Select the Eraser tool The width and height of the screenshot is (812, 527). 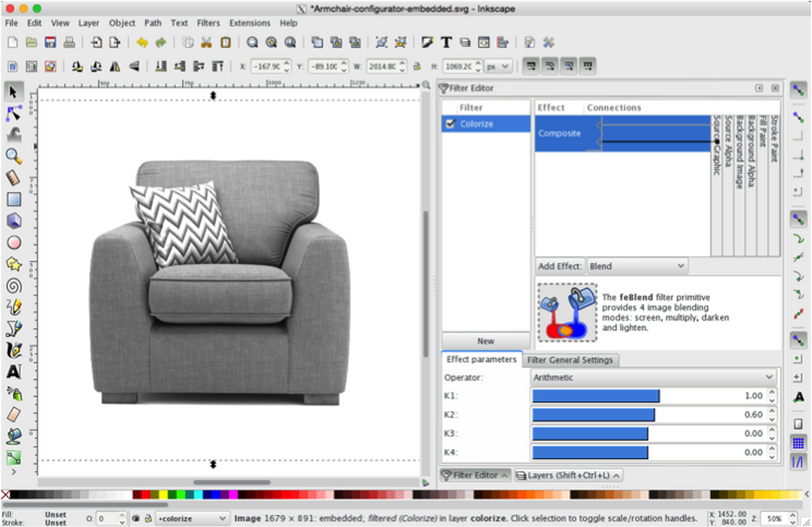pyautogui.click(x=13, y=415)
